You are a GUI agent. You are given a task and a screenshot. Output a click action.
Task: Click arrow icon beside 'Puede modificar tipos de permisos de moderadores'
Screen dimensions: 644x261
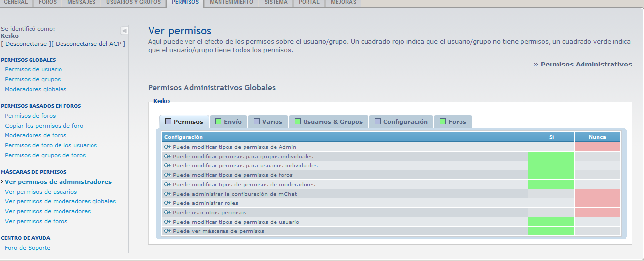click(x=167, y=185)
